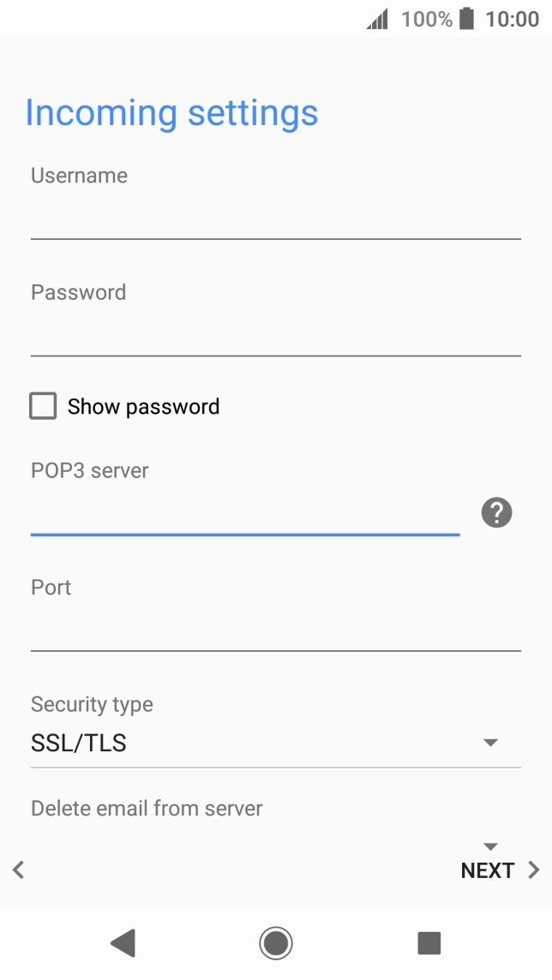Screen dimensions: 552x980
Task: Tap the signal strength indicator
Action: click(375, 18)
